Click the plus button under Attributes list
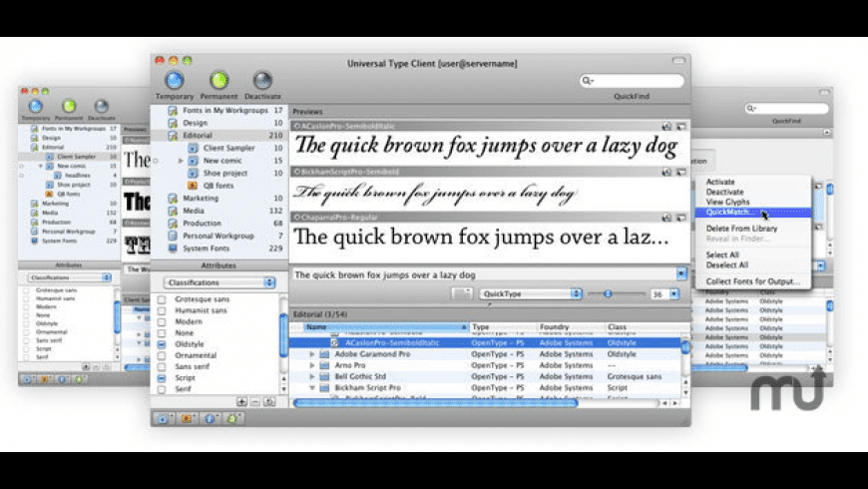 tap(241, 401)
